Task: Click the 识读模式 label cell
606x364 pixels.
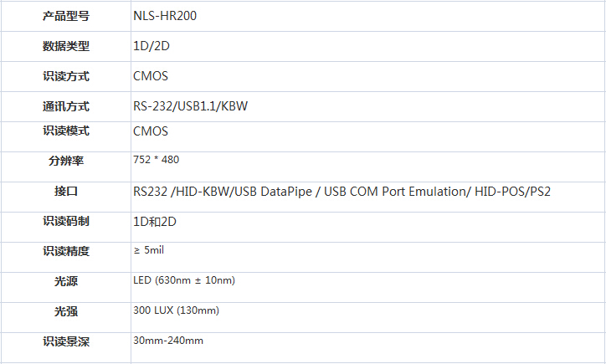Action: pos(66,131)
